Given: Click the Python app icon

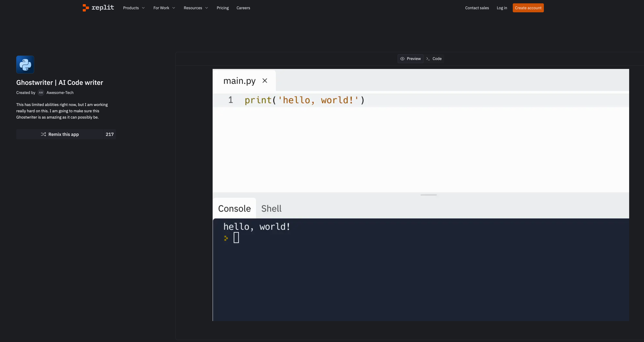Looking at the screenshot, I should pyautogui.click(x=25, y=65).
